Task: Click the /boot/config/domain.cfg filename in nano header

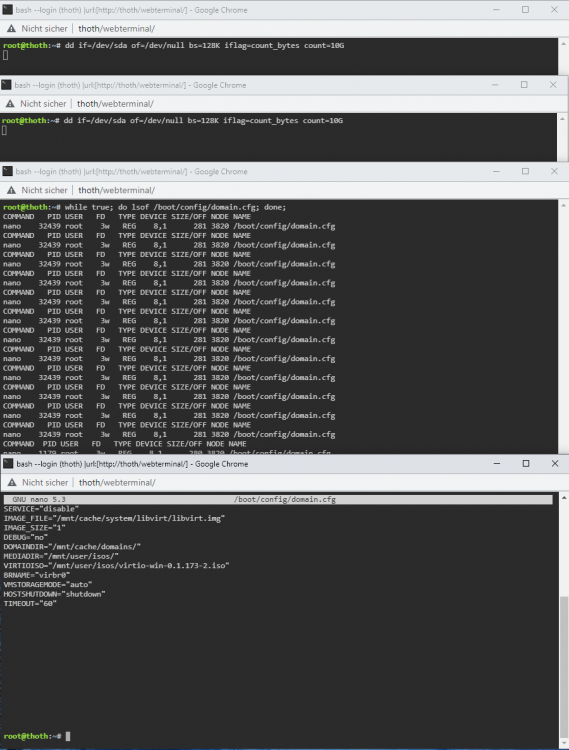Action: click(285, 499)
